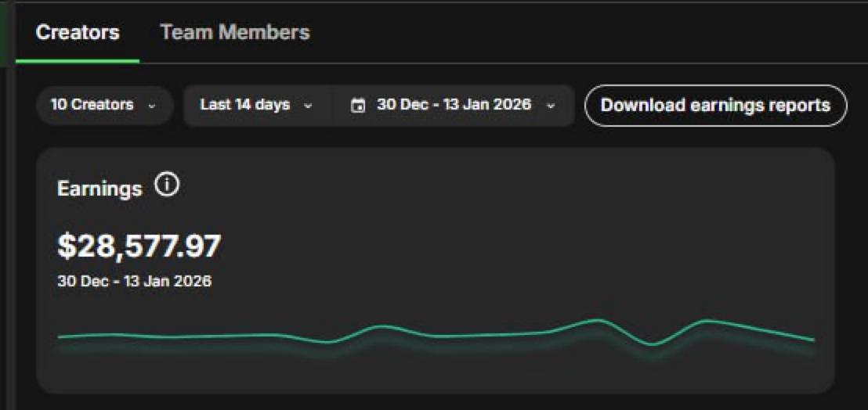Open the 30 Dec - 13 Jan 2026 range
This screenshot has height=410, width=868.
tap(454, 105)
